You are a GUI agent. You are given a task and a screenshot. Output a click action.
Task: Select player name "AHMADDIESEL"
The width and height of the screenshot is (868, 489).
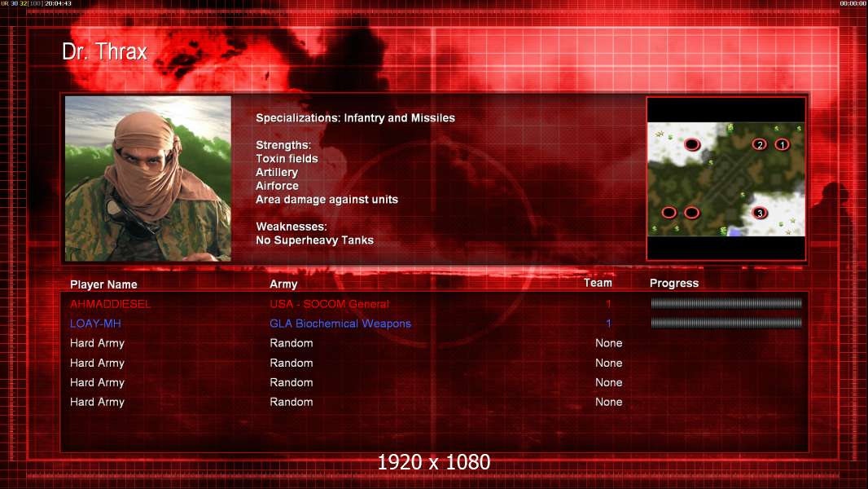click(110, 304)
